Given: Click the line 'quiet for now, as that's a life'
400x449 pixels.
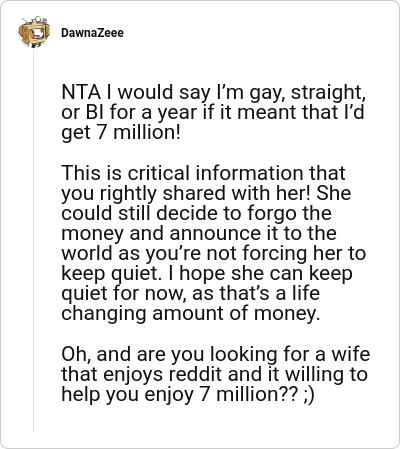Looking at the screenshot, I should click(190, 294).
